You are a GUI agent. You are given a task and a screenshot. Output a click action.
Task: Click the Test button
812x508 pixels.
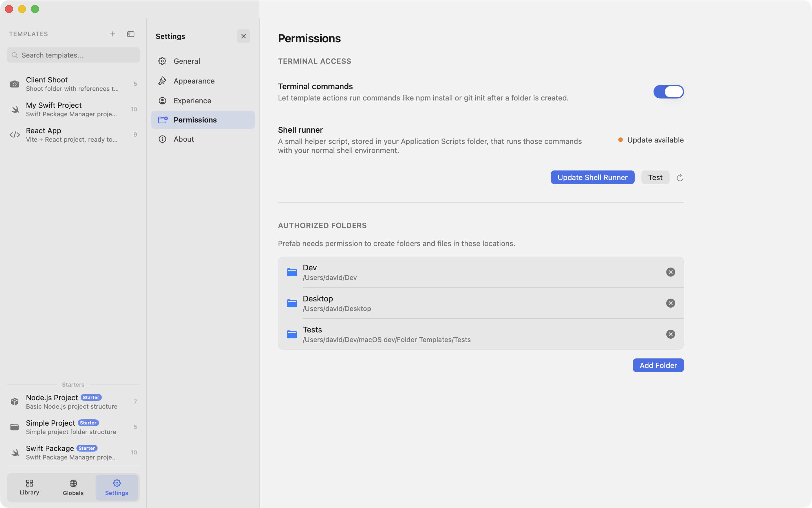pyautogui.click(x=655, y=177)
